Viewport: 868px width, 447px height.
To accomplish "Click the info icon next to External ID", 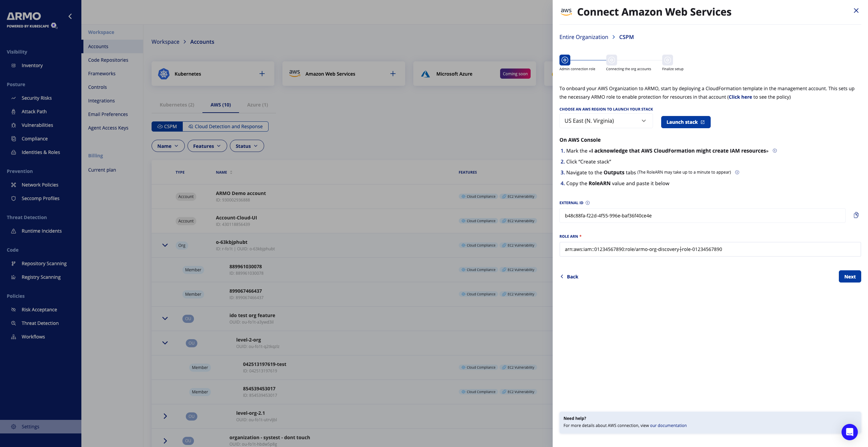I will (588, 203).
